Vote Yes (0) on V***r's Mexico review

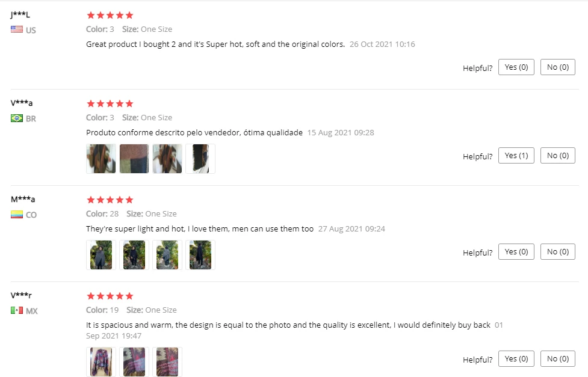(516, 358)
